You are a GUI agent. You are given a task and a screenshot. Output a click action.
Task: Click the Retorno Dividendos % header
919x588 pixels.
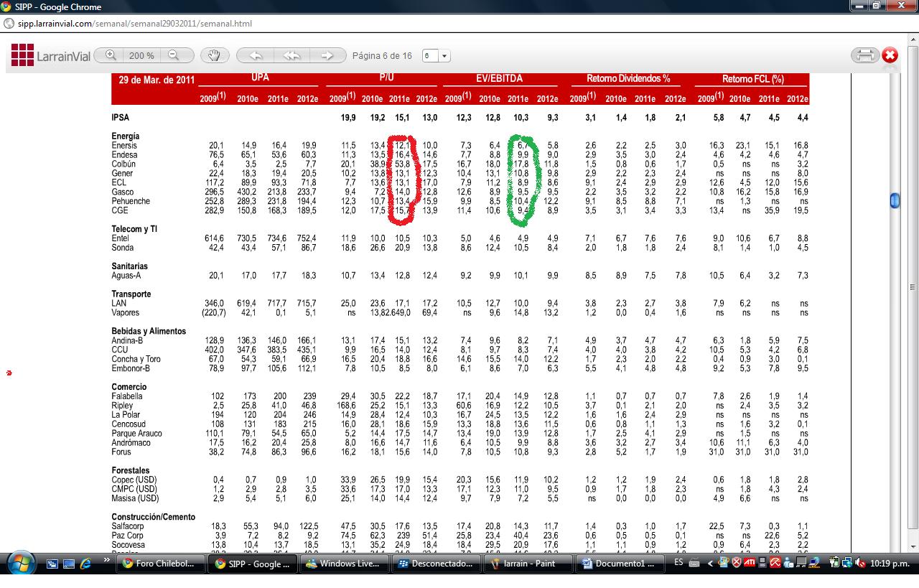pyautogui.click(x=628, y=79)
